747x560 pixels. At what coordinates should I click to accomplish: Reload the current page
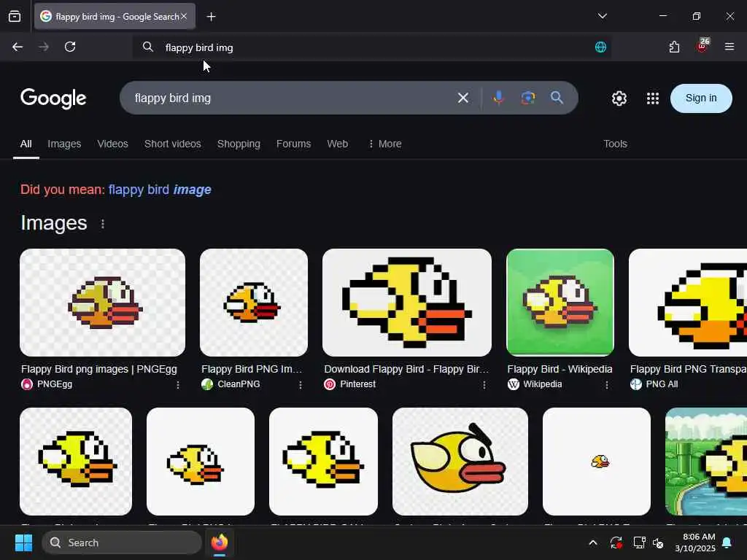(70, 47)
